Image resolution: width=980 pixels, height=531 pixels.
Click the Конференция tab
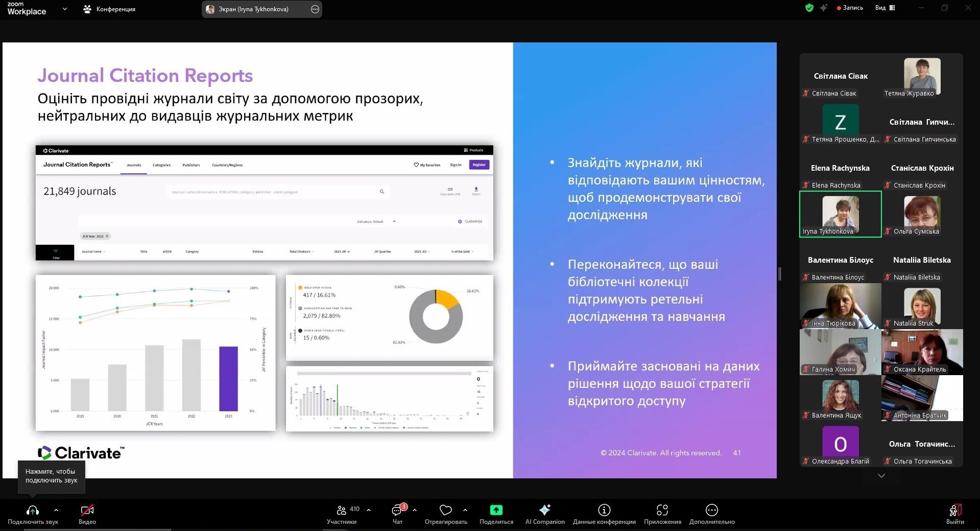point(109,9)
